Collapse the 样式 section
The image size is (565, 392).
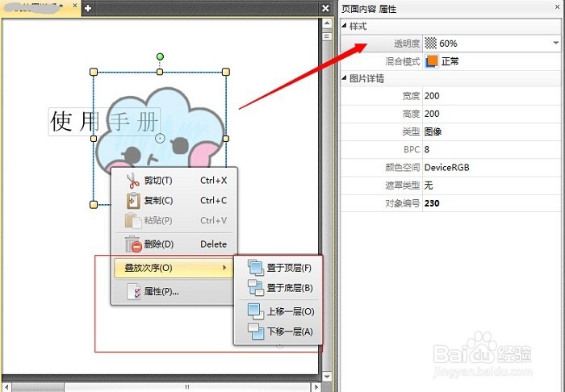pos(344,26)
